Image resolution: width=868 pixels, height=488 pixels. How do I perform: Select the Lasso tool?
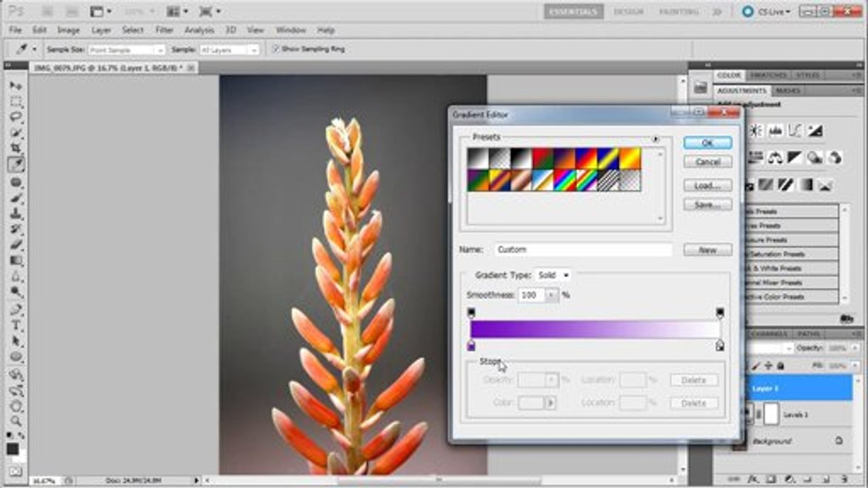(16, 117)
